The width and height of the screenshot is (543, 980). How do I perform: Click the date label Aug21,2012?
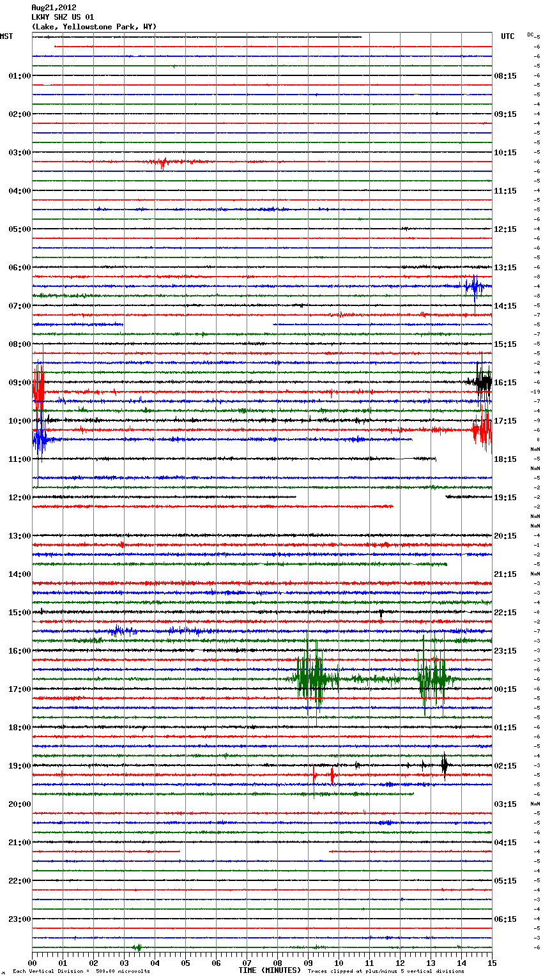pos(54,8)
